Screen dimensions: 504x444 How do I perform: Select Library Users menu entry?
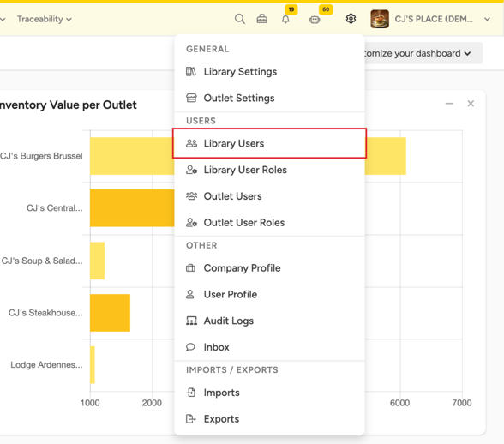269,143
